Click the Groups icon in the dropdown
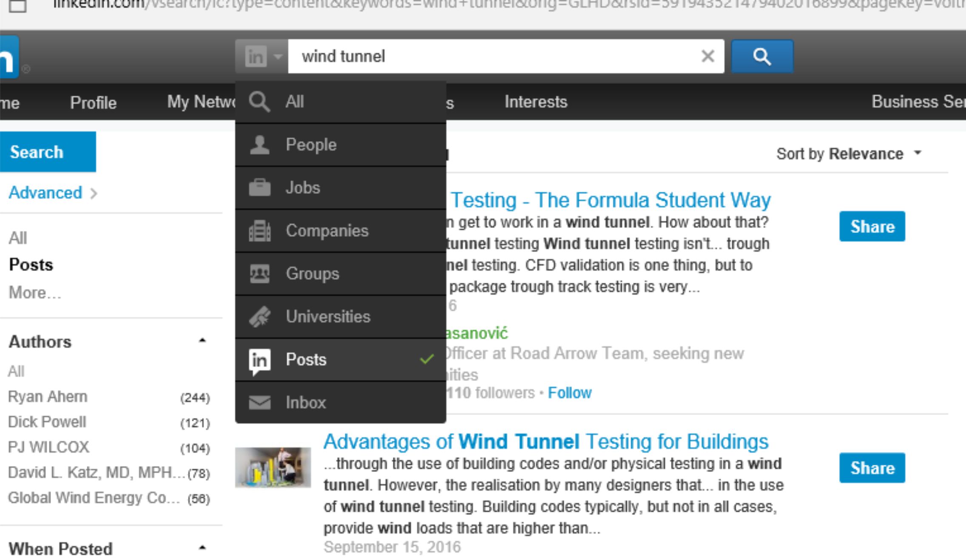The height and width of the screenshot is (560, 966). click(x=259, y=273)
